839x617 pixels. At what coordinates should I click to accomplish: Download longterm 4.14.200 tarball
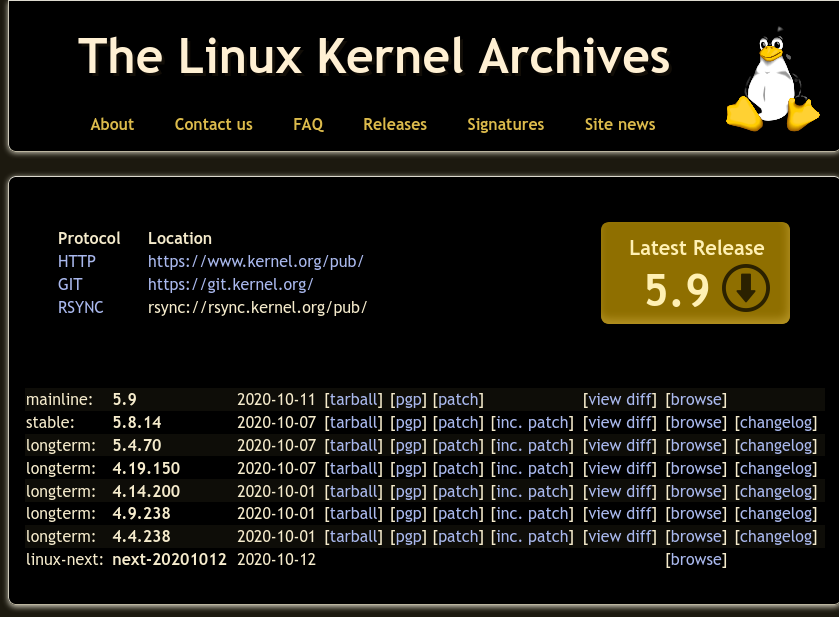(x=354, y=491)
